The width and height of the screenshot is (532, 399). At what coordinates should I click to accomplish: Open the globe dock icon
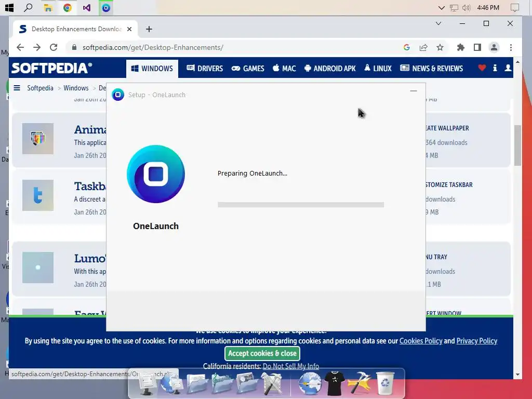[x=310, y=383]
